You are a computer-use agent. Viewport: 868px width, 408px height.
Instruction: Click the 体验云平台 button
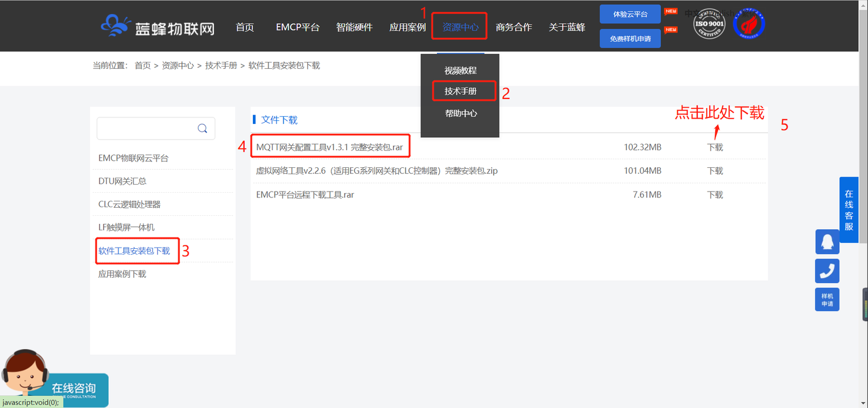click(x=630, y=14)
